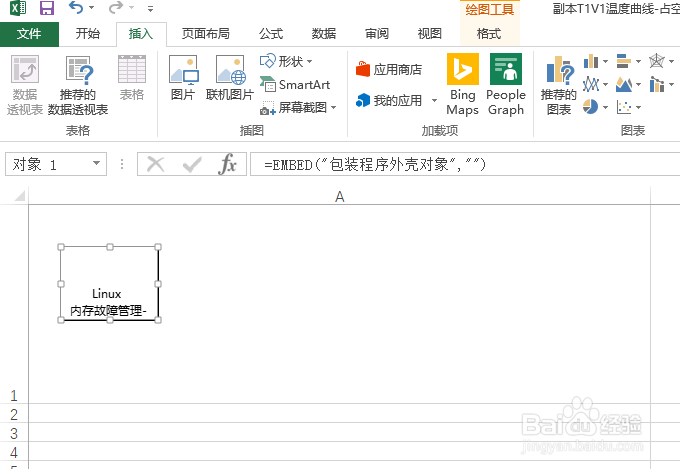This screenshot has width=680, height=469.
Task: Open Recommended Charts (推荐的图表)
Action: coord(559,85)
